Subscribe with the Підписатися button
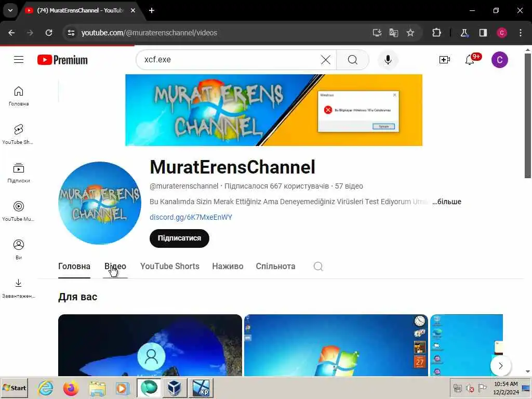Image resolution: width=532 pixels, height=399 pixels. pyautogui.click(x=179, y=238)
